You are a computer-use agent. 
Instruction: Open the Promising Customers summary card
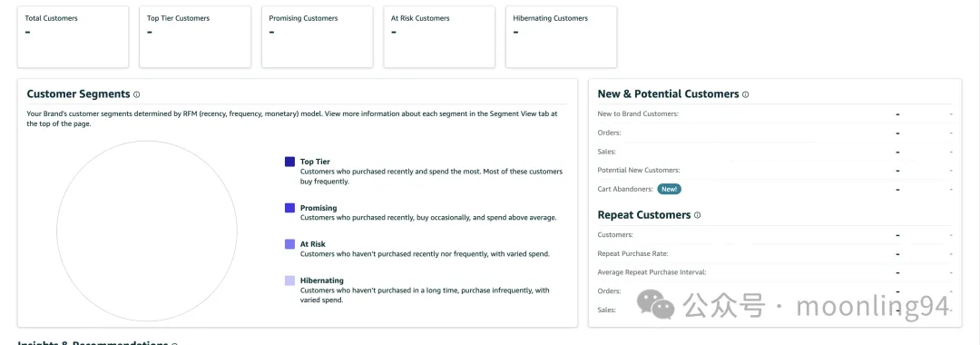(x=317, y=37)
